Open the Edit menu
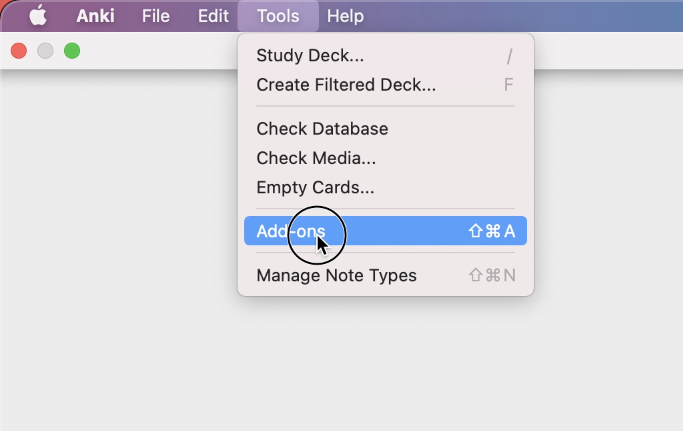 [x=213, y=16]
